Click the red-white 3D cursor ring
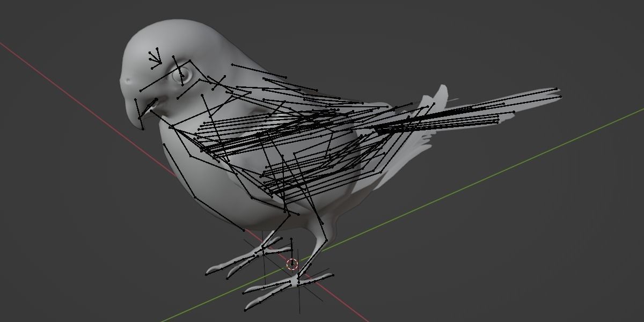 tap(292, 264)
